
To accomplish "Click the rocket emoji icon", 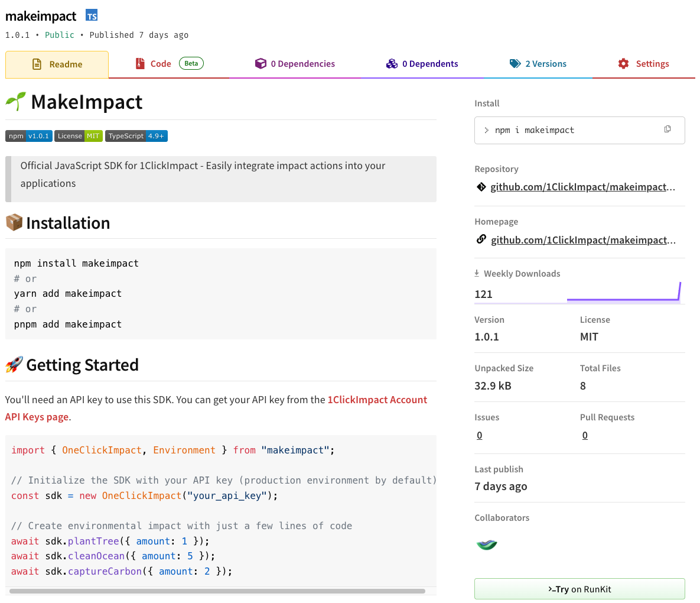I will pos(14,365).
